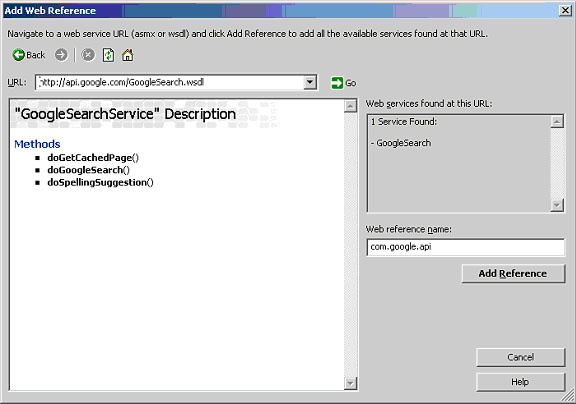
Task: Click the Cancel button
Action: click(520, 357)
